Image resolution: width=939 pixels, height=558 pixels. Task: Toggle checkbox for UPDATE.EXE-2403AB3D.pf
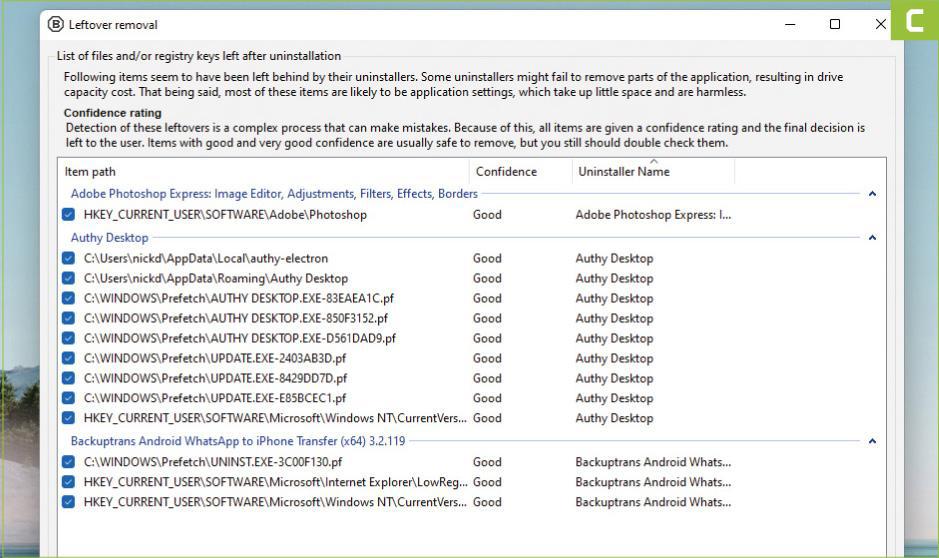click(x=68, y=358)
